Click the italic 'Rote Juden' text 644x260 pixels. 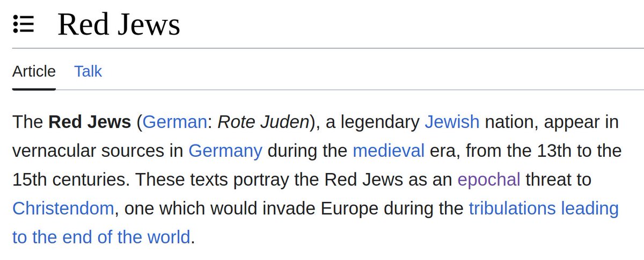[x=264, y=122]
